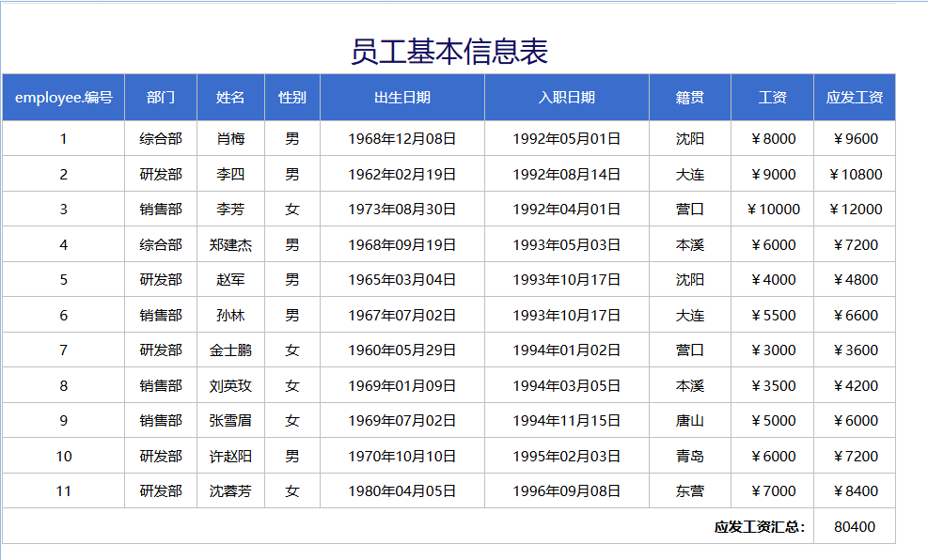Select salary cell ¥9000

pos(772,175)
